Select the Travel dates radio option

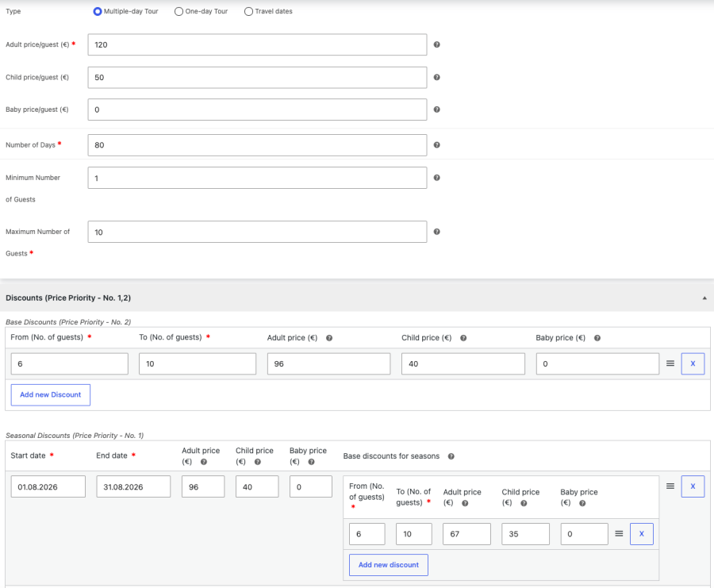coord(248,11)
